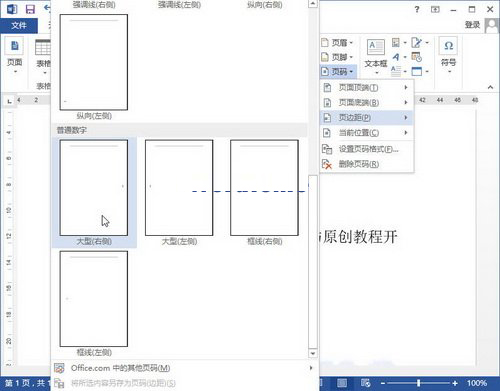Choose the 框线(右侧) page number thumbnail

[264, 188]
